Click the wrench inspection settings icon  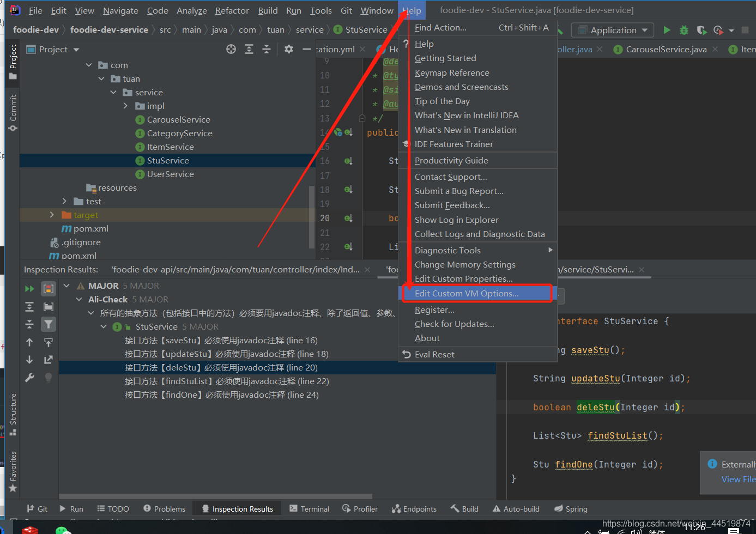point(29,377)
